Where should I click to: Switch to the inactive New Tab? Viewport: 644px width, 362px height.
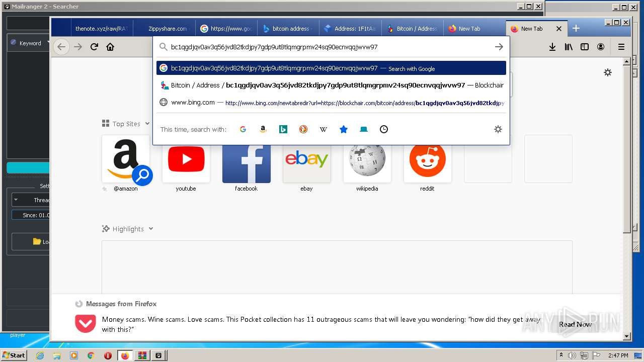click(x=474, y=29)
